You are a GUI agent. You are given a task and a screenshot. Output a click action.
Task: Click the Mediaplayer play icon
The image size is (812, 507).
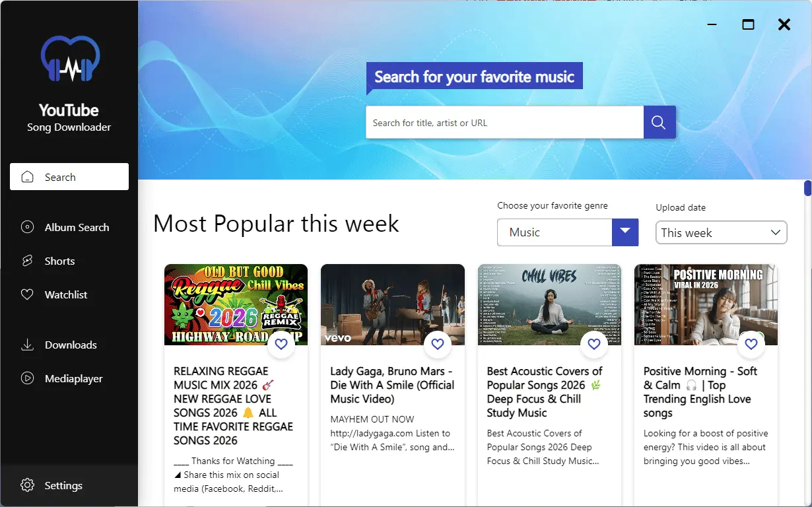coord(27,378)
